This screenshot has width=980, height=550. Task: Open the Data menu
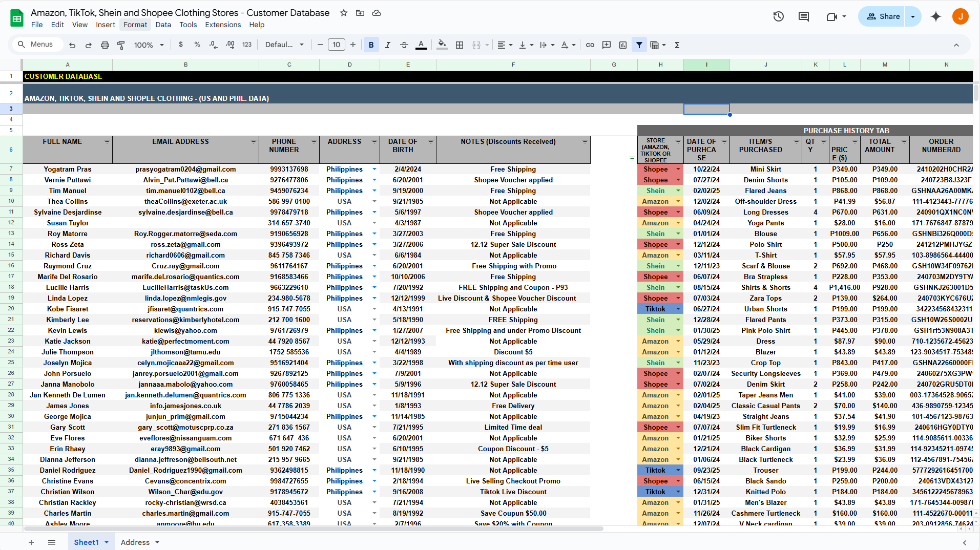[x=163, y=25]
